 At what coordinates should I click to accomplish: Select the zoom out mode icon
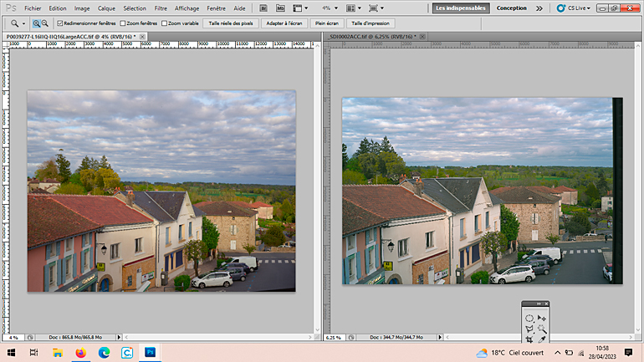click(x=45, y=23)
